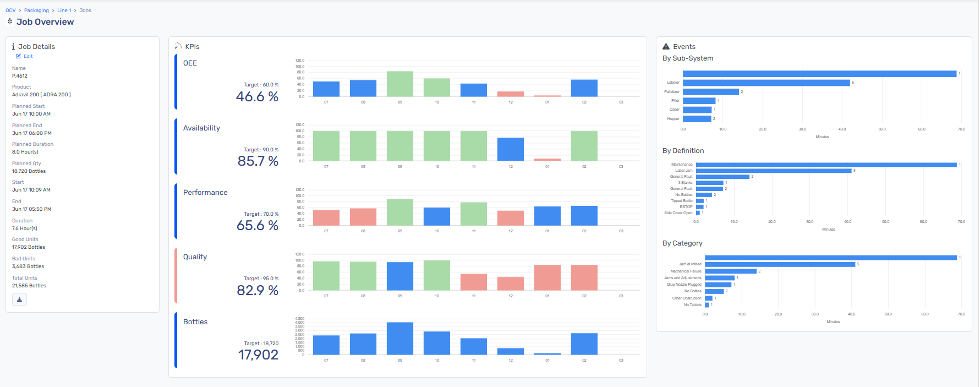
Task: Go to OCV in the breadcrumb
Action: 10,10
